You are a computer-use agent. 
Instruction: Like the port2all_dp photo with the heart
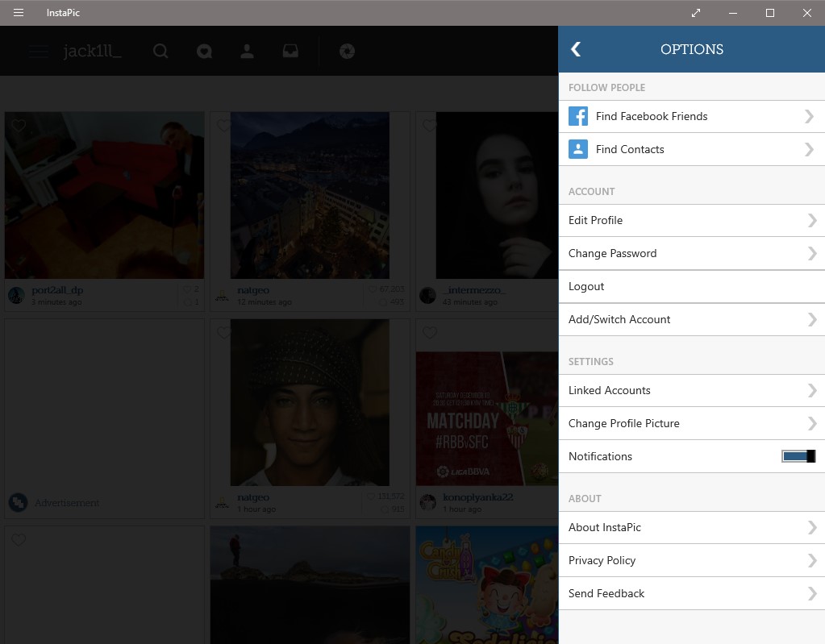point(19,125)
